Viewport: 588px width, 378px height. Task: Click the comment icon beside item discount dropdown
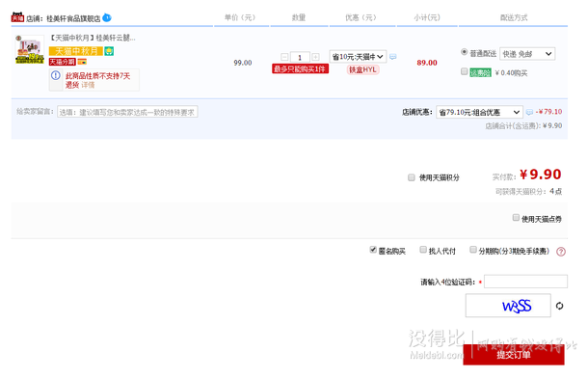tap(392, 57)
